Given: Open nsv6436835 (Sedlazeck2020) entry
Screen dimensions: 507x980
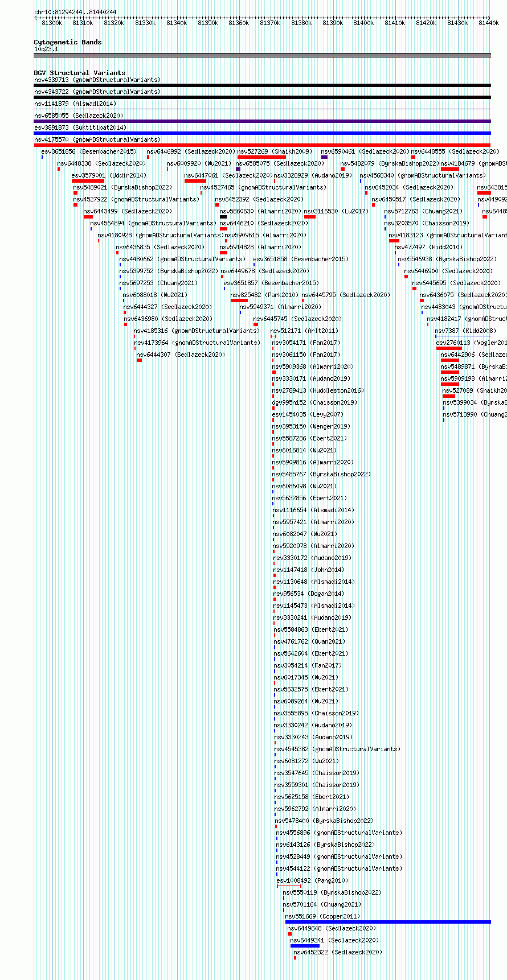Looking at the screenshot, I should (160, 247).
